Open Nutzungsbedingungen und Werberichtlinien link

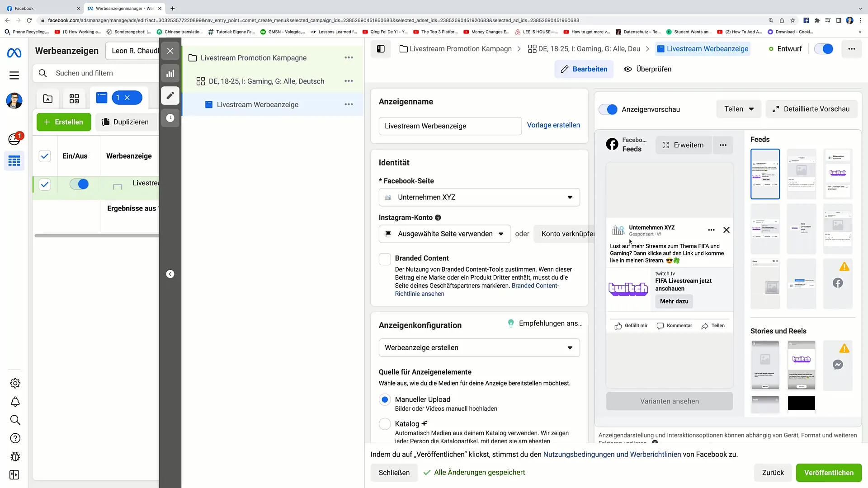612,455
